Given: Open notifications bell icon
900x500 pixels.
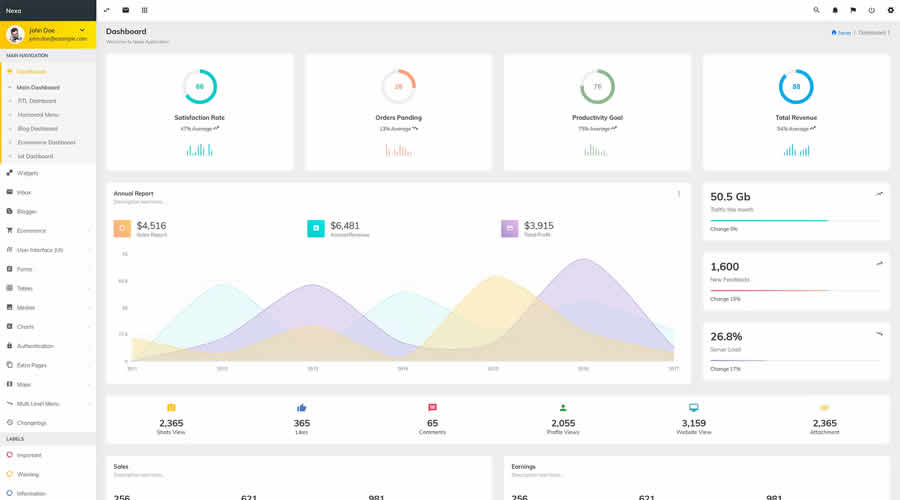Looking at the screenshot, I should 835,10.
